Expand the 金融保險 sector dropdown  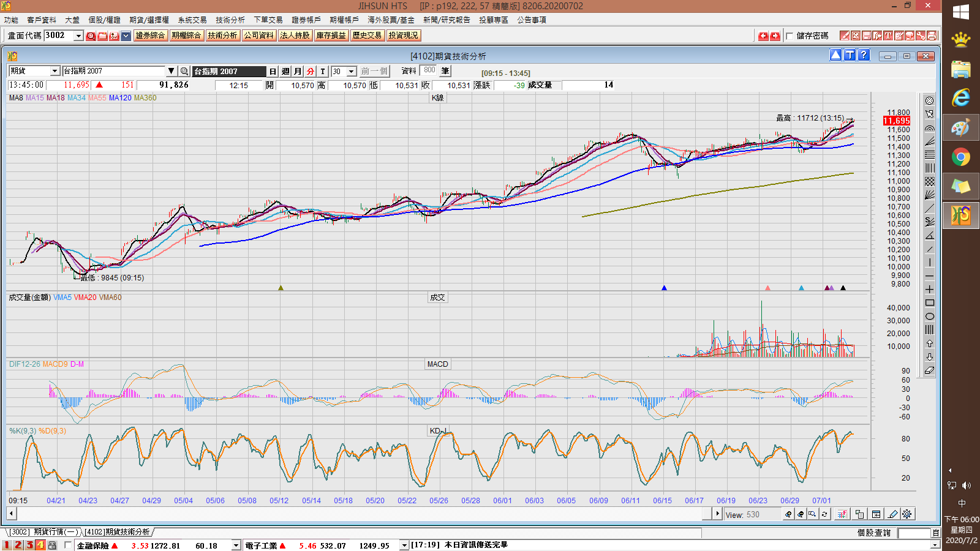pos(236,545)
